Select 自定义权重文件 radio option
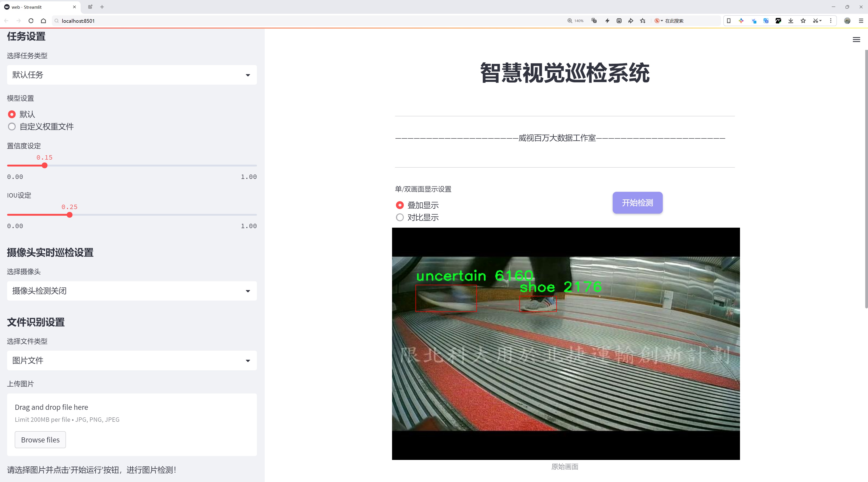 click(x=12, y=127)
